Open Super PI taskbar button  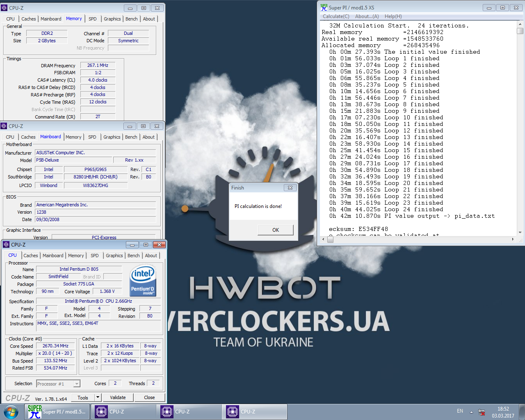(57, 412)
